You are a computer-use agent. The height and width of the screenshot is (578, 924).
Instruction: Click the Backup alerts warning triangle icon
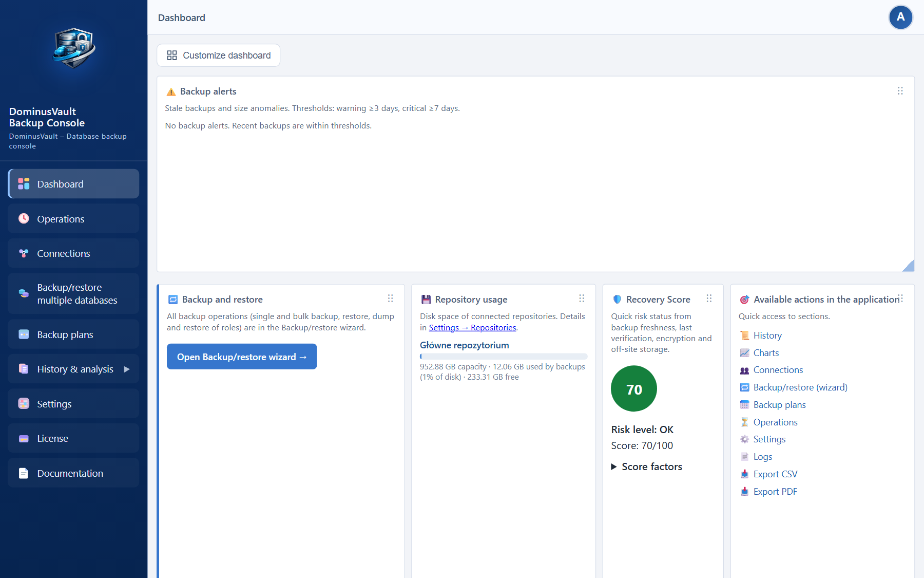click(171, 92)
